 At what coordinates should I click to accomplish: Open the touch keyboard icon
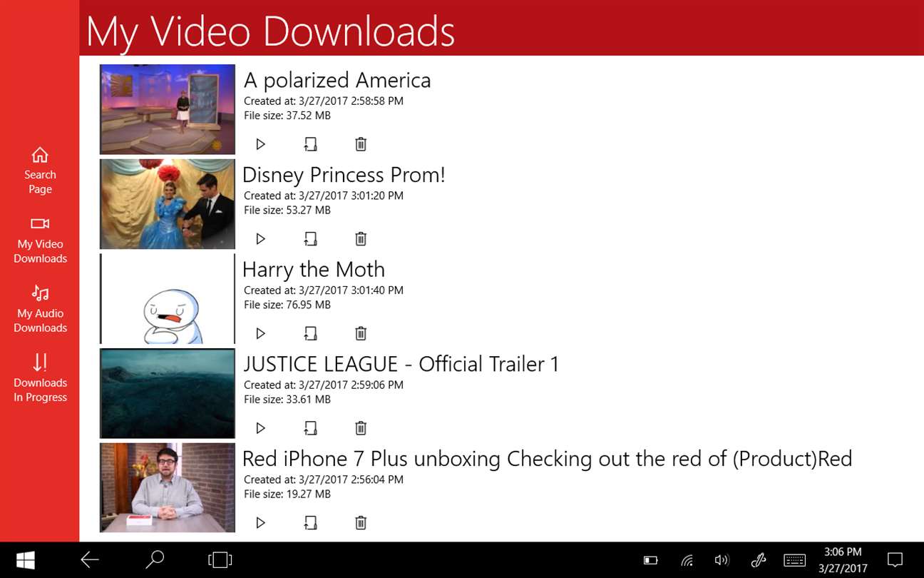795,560
